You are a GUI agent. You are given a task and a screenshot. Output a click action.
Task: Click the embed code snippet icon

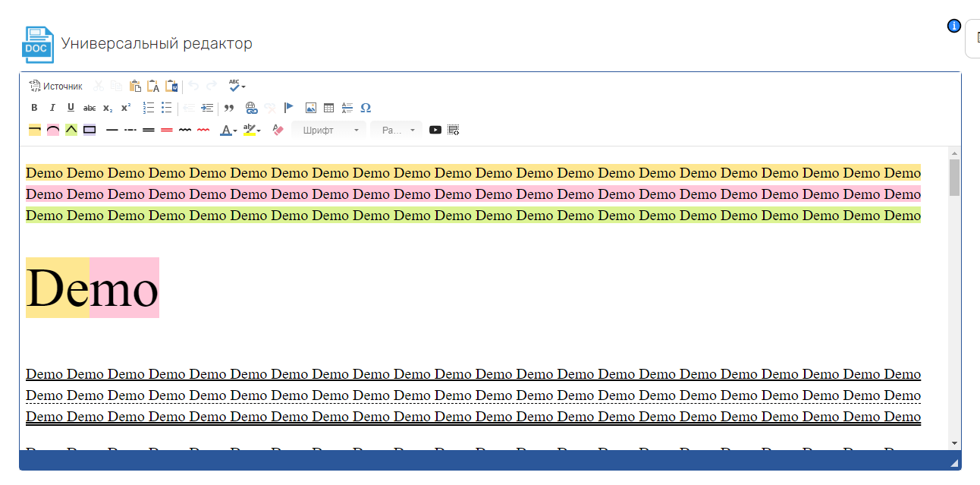coord(454,130)
